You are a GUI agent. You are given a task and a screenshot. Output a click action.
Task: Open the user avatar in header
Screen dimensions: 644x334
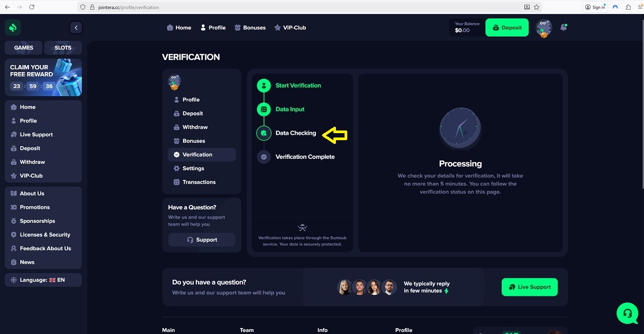coord(544,28)
